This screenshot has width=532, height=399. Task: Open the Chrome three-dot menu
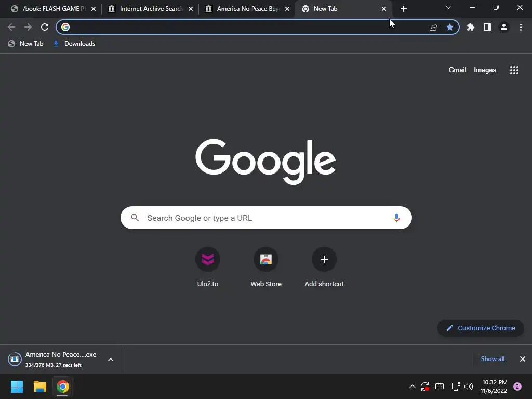pos(521,27)
